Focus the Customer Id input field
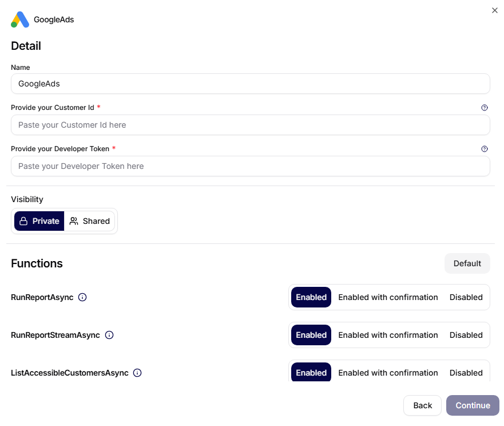 tap(251, 125)
